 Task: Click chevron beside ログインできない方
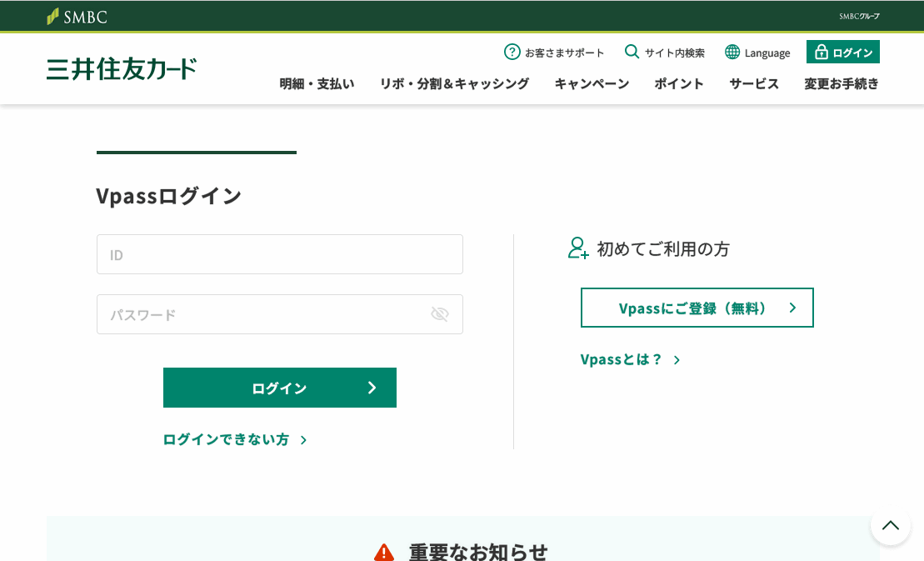(303, 440)
